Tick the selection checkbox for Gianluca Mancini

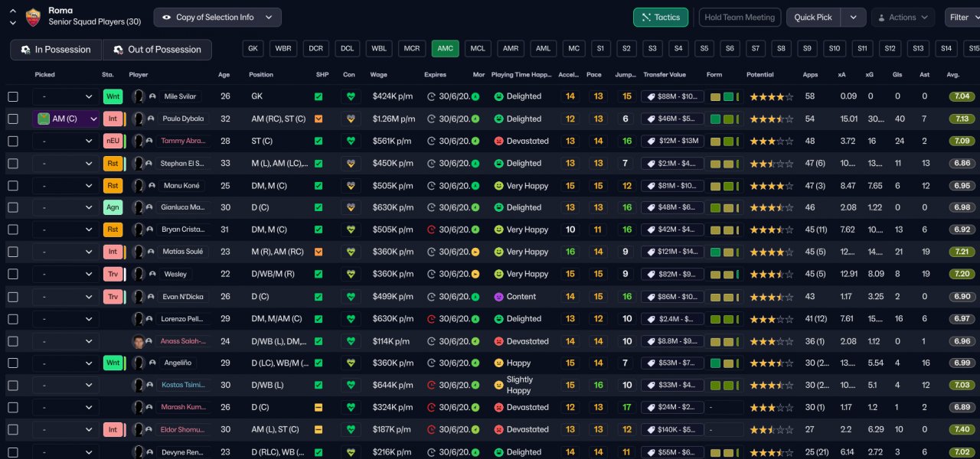click(x=13, y=208)
